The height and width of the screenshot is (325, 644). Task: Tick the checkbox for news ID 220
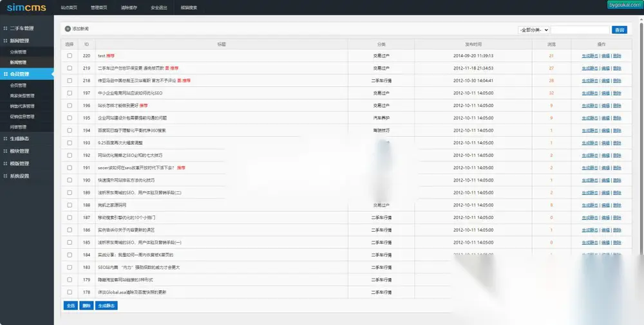coord(70,55)
